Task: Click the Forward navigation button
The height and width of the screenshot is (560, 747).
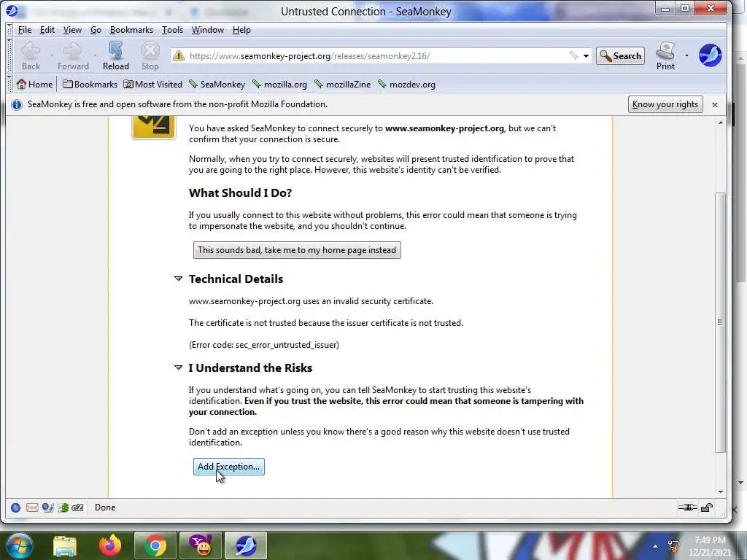Action: [73, 56]
